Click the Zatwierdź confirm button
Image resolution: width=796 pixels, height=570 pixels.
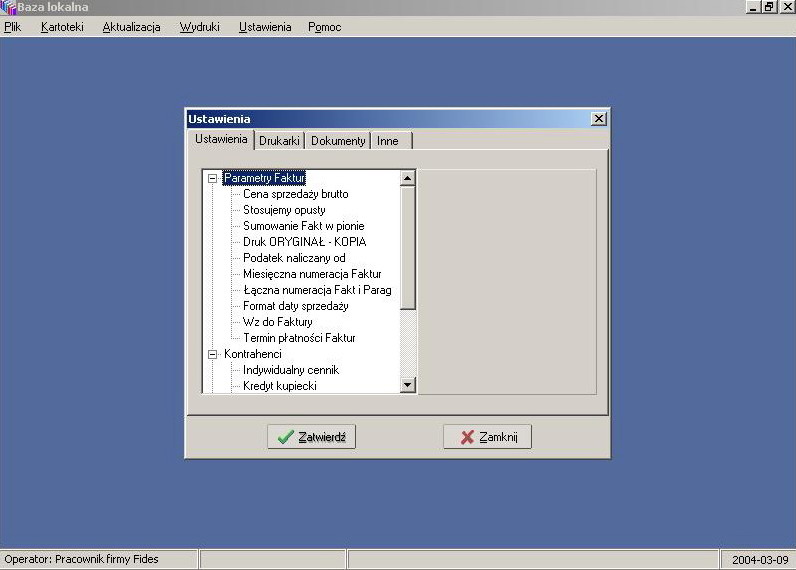coord(312,437)
